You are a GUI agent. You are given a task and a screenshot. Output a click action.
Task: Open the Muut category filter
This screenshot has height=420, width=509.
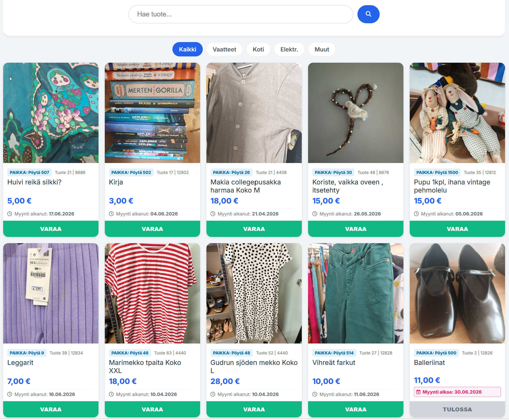tap(322, 49)
